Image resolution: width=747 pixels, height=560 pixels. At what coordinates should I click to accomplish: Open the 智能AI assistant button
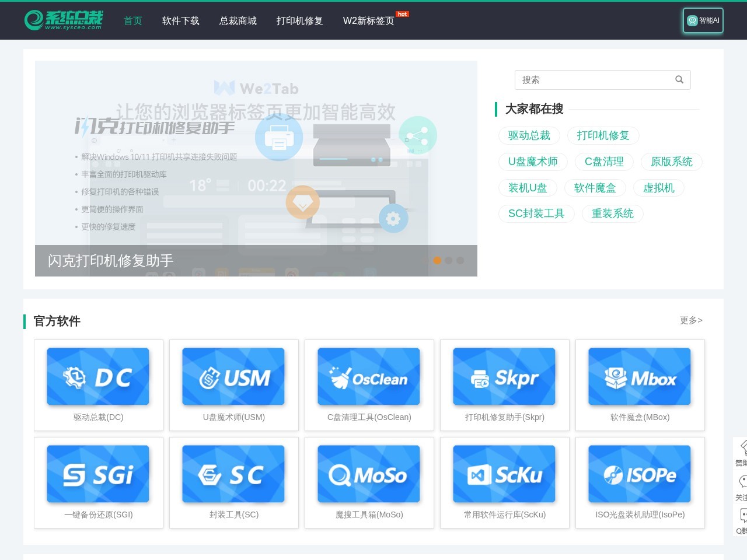pos(703,20)
